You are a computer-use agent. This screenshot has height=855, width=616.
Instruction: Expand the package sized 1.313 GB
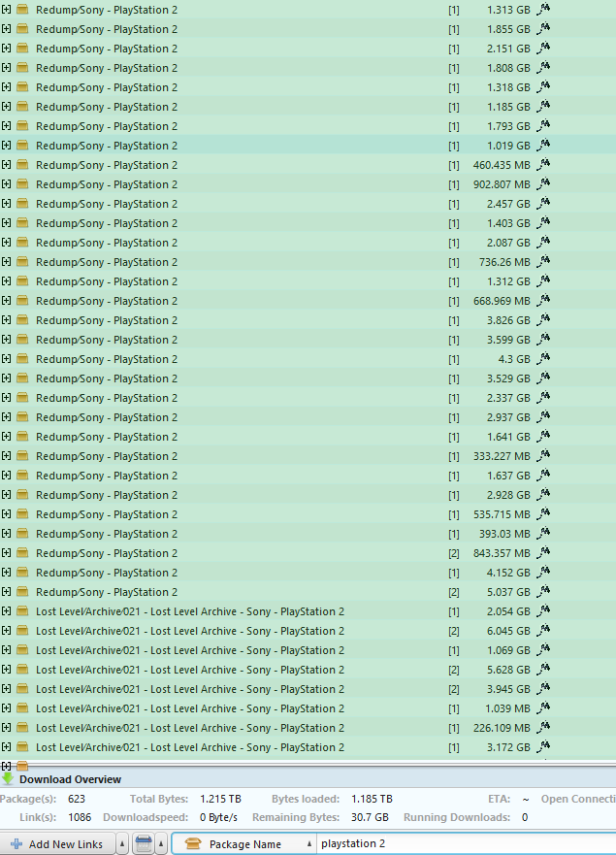pyautogui.click(x=6, y=10)
